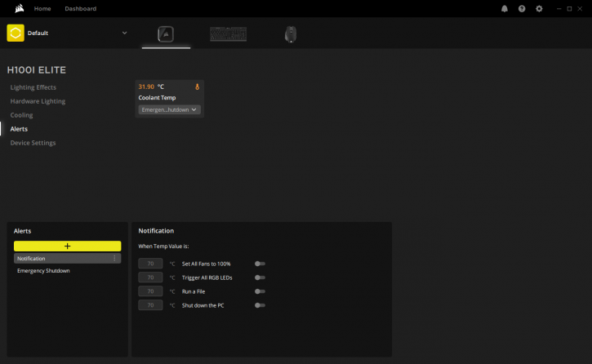Go to the Dashboard tab
The width and height of the screenshot is (592, 364).
tap(80, 9)
